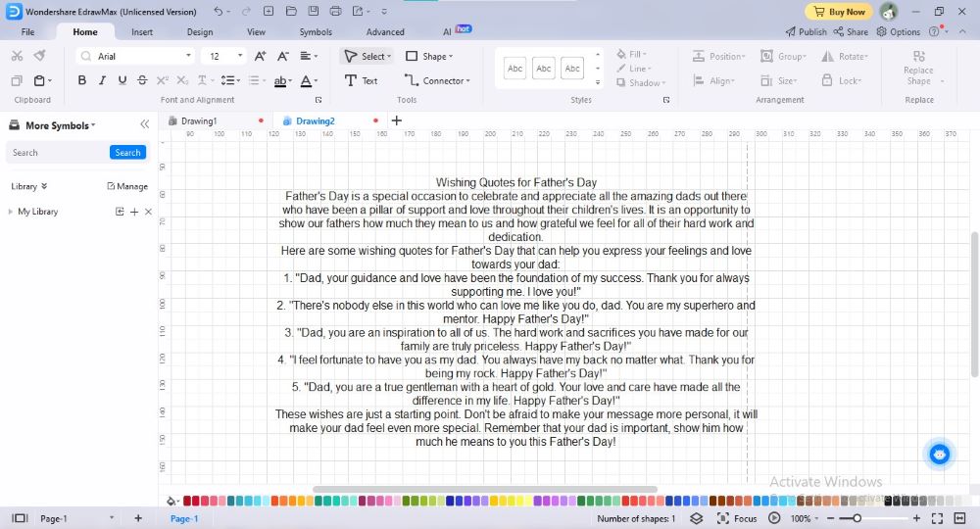
Task: Switch to the Advanced tab
Action: click(x=385, y=32)
